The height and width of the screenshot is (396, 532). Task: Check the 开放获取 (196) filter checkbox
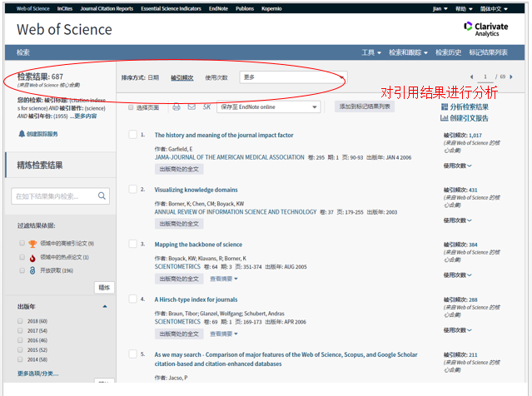pos(22,270)
